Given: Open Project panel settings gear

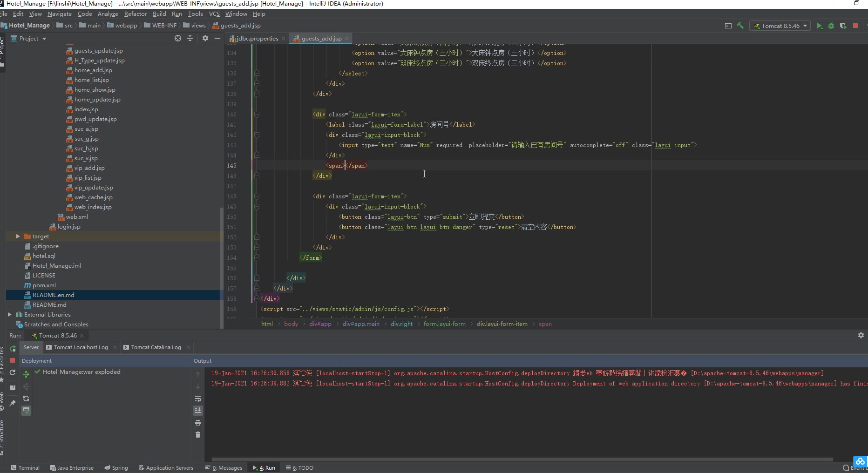Looking at the screenshot, I should (x=205, y=39).
